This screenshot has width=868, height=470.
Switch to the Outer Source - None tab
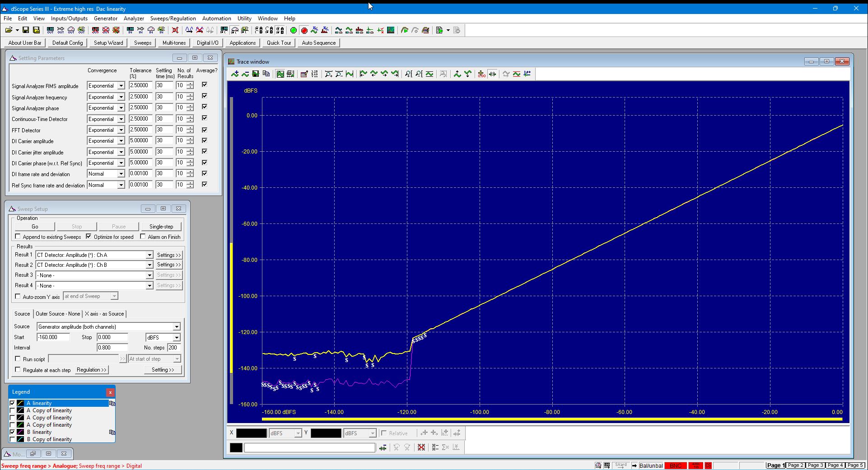click(x=58, y=314)
